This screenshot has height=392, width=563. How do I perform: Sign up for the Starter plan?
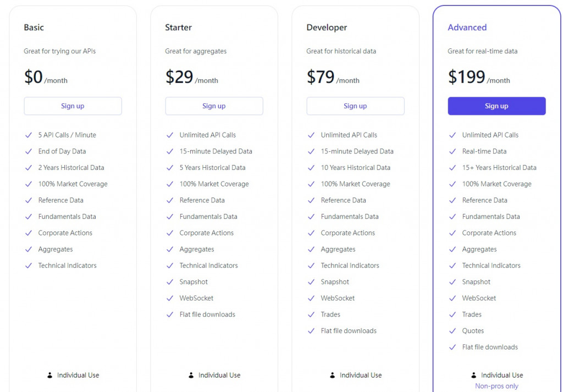click(214, 106)
